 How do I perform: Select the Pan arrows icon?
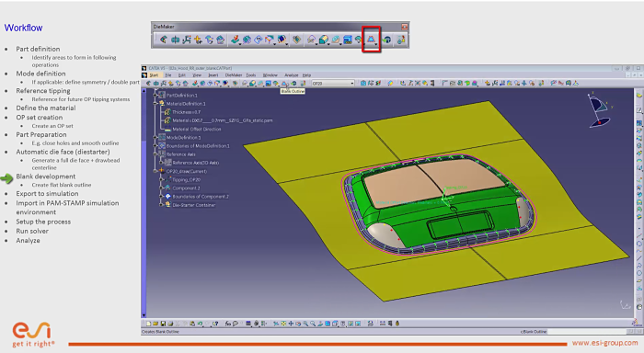pos(291,324)
